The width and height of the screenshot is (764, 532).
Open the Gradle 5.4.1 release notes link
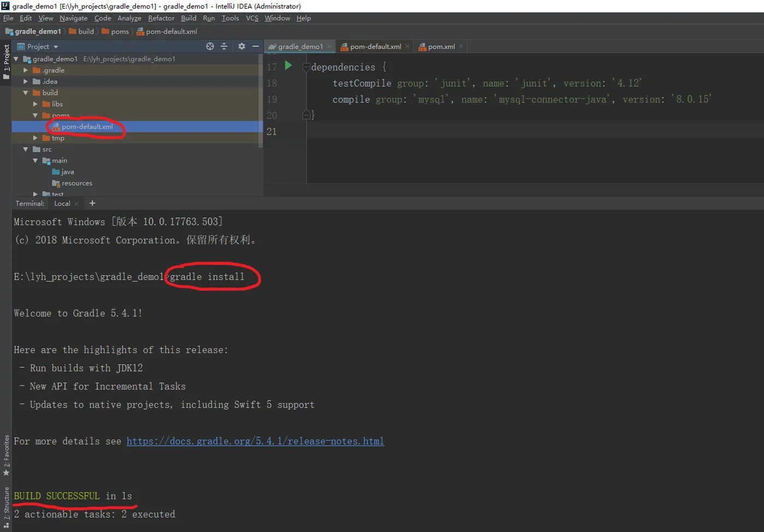255,441
